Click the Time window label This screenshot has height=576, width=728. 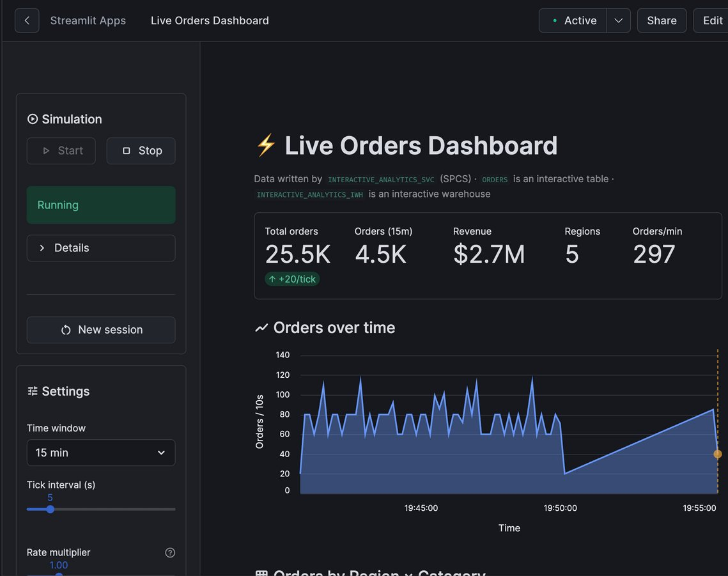56,428
